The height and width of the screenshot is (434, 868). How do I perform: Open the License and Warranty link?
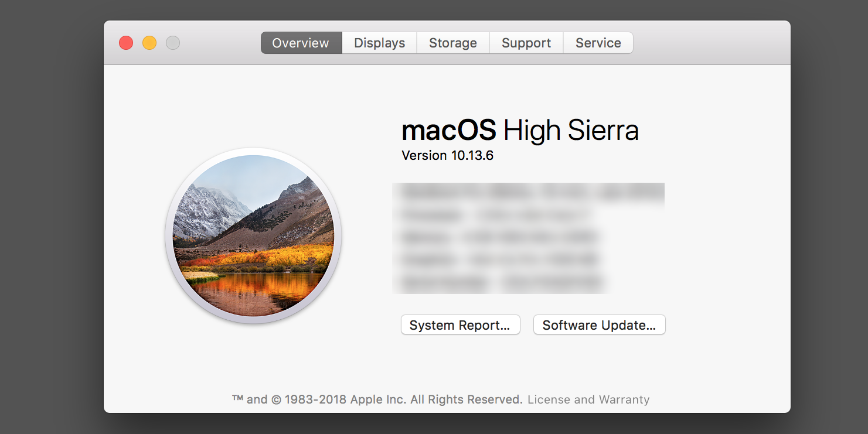click(x=588, y=399)
